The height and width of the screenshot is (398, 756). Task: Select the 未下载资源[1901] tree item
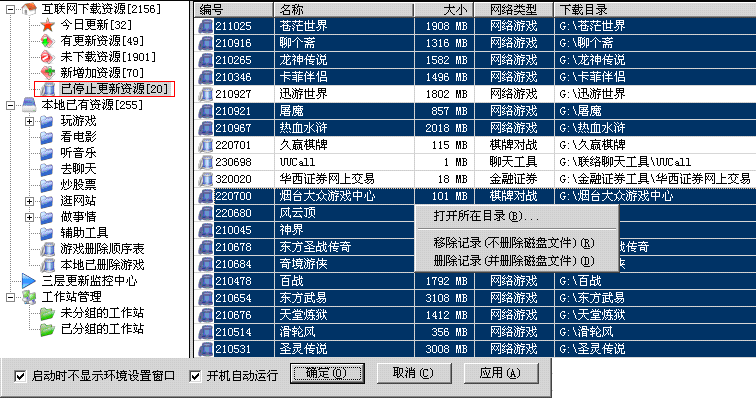[108, 57]
